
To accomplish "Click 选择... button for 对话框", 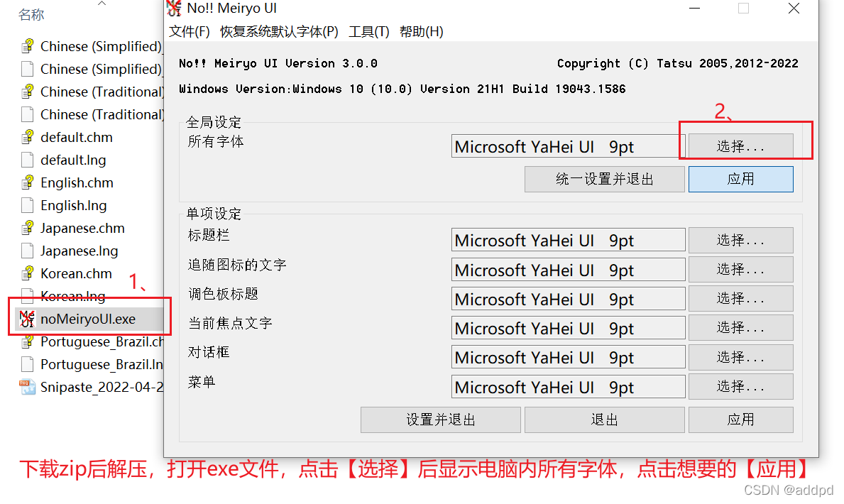I will tap(740, 357).
